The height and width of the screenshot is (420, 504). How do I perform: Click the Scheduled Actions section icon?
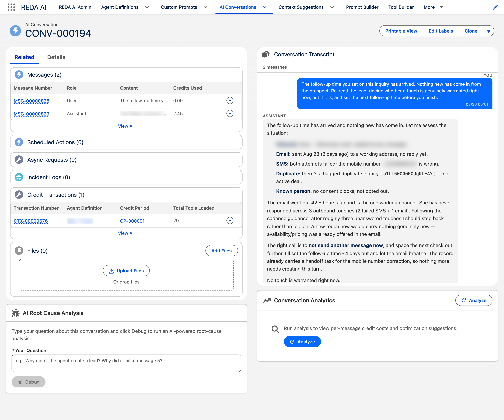click(19, 142)
